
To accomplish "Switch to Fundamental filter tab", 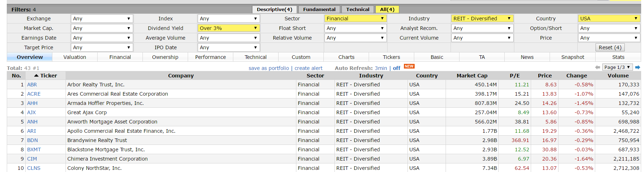I will (319, 9).
